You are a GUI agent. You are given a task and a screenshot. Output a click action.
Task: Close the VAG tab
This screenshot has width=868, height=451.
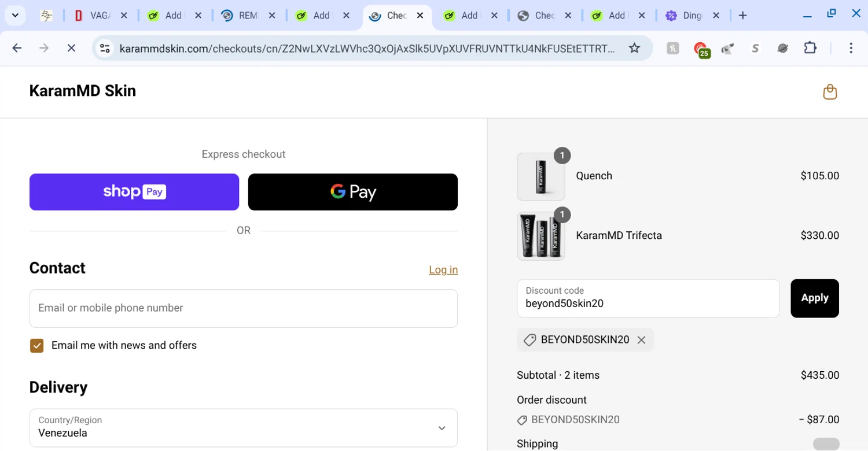coord(124,16)
